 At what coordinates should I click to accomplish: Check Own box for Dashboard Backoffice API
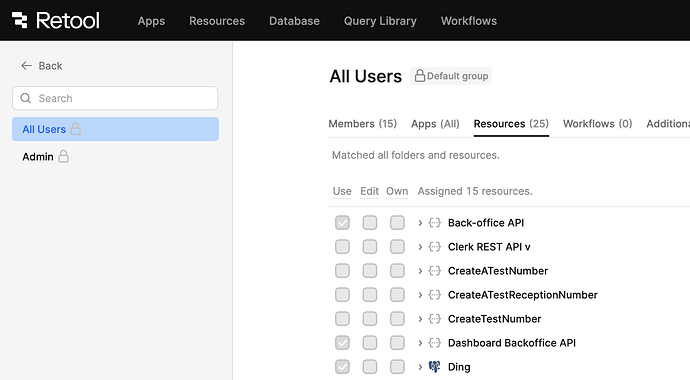click(x=397, y=343)
